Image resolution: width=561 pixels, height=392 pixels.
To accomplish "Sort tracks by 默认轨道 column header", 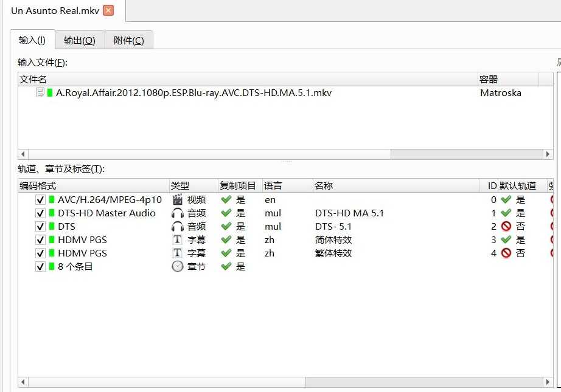I will click(522, 186).
